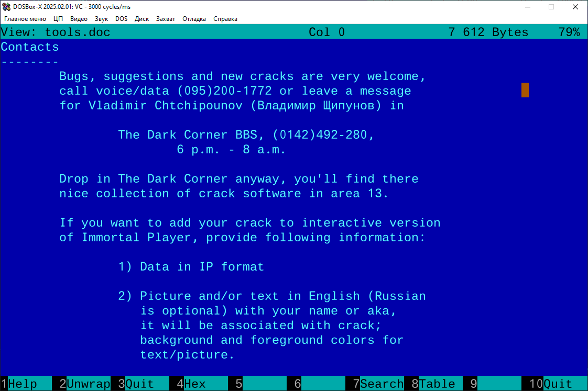This screenshot has width=588, height=391.
Task: Click the 4 Hex function key
Action: click(x=202, y=384)
